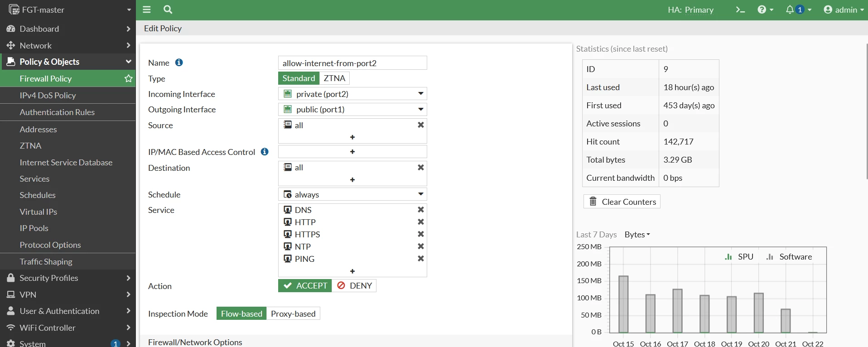This screenshot has width=868, height=347.
Task: Set Action to DENY
Action: point(354,286)
